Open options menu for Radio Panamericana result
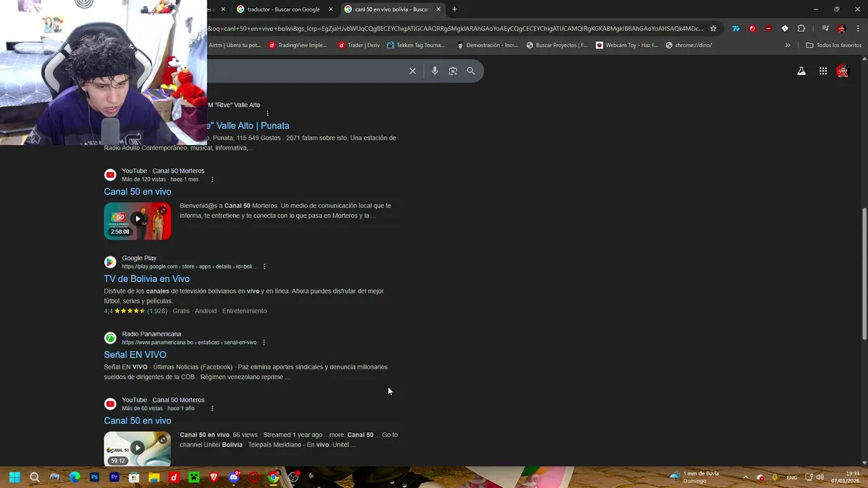 [264, 342]
